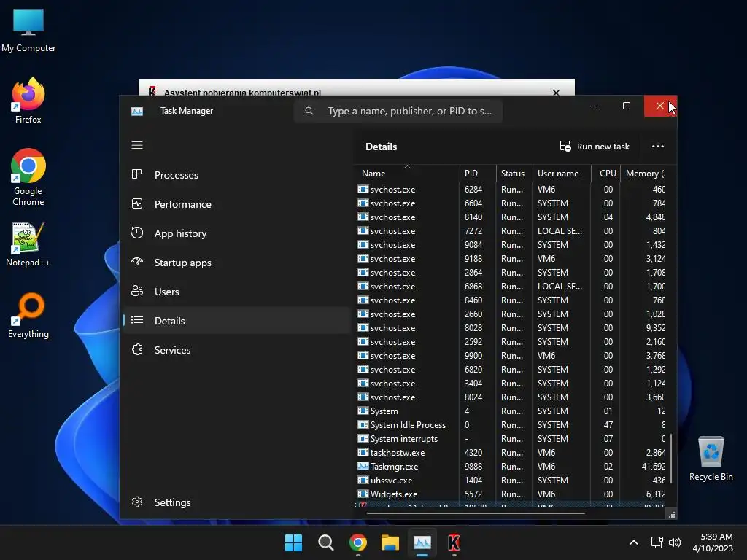
Task: Sort by the CPU column header
Action: tap(608, 174)
